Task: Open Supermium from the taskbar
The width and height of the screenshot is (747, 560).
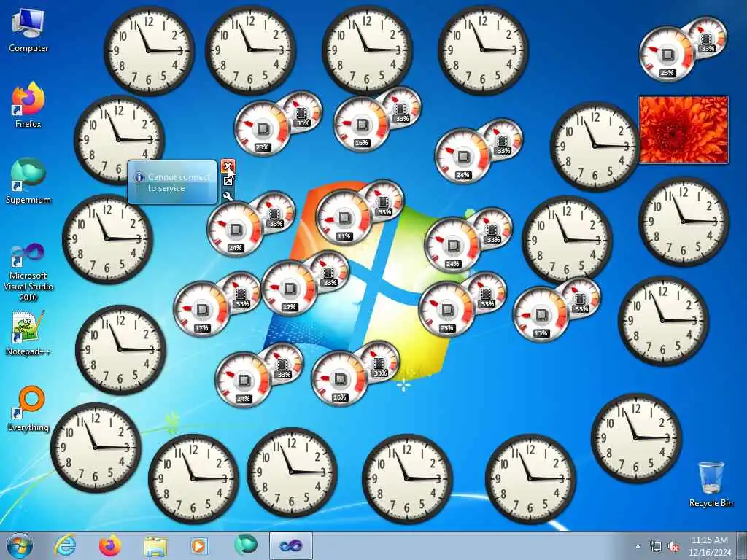Action: (x=245, y=545)
